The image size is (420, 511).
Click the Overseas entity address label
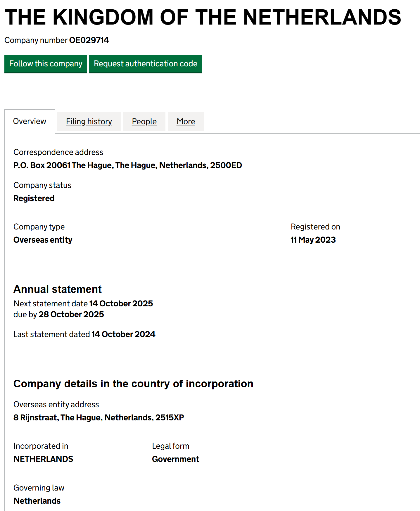56,405
